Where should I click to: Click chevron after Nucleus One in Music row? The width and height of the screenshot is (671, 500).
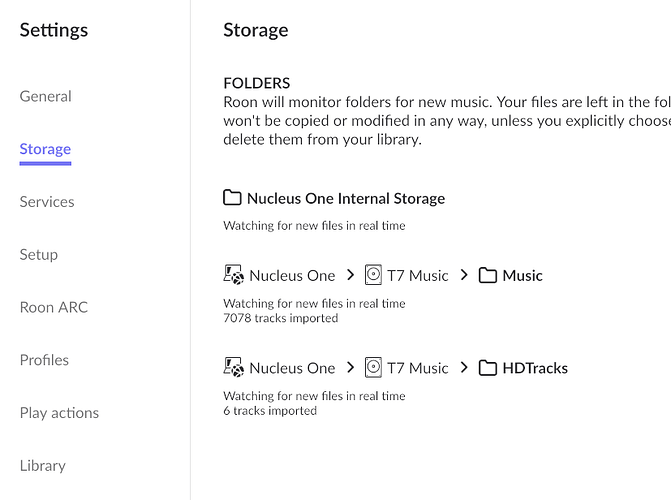(350, 275)
